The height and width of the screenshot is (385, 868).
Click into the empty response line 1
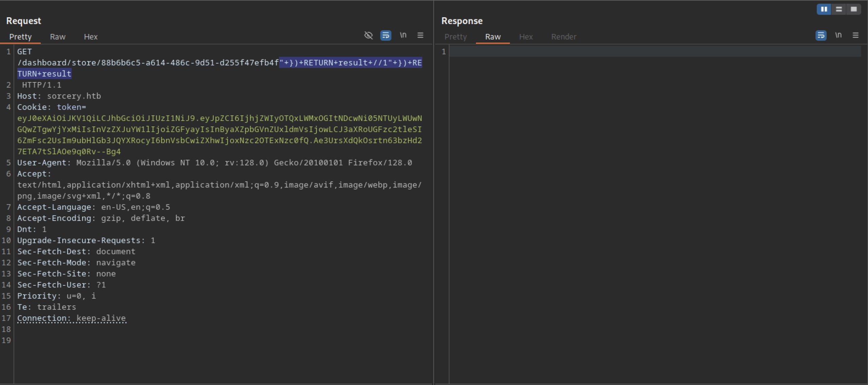pyautogui.click(x=654, y=52)
